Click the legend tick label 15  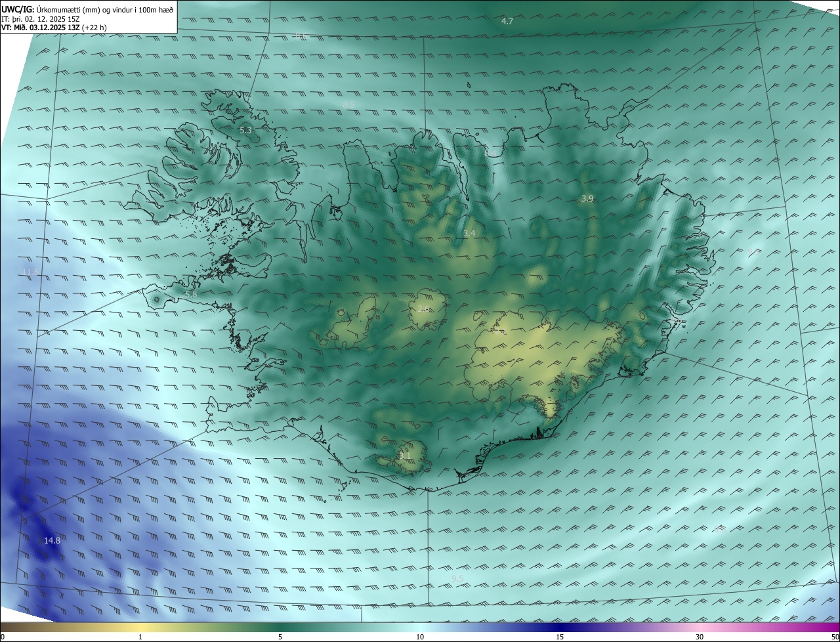560,637
